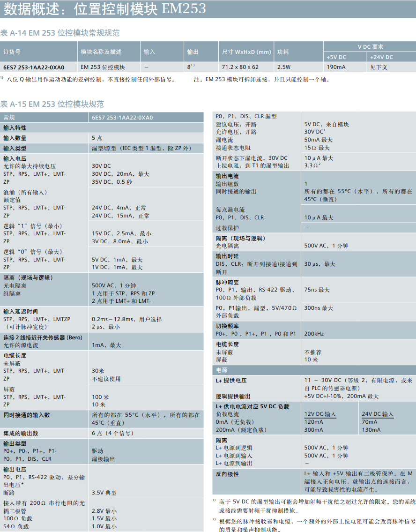Image resolution: width=416 pixels, height=532 pixels.
Task: Click the '订货号' column header
Action: pos(12,52)
